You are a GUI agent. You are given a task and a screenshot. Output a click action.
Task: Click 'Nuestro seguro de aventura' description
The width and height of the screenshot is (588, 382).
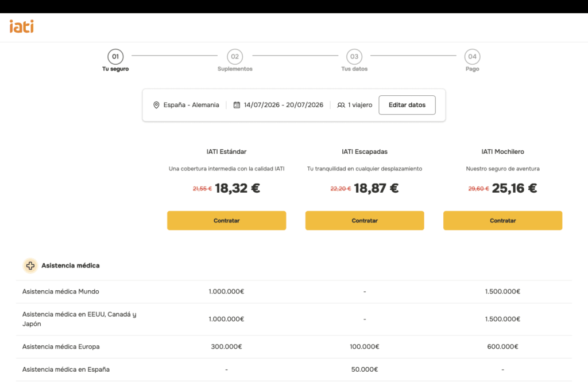click(x=502, y=169)
